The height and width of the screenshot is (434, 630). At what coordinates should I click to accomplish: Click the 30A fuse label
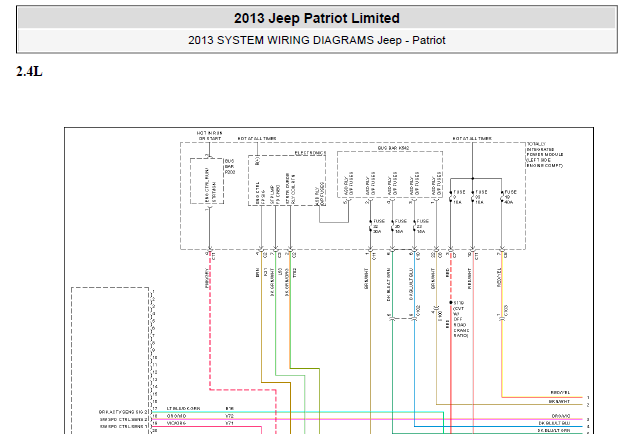tap(379, 226)
